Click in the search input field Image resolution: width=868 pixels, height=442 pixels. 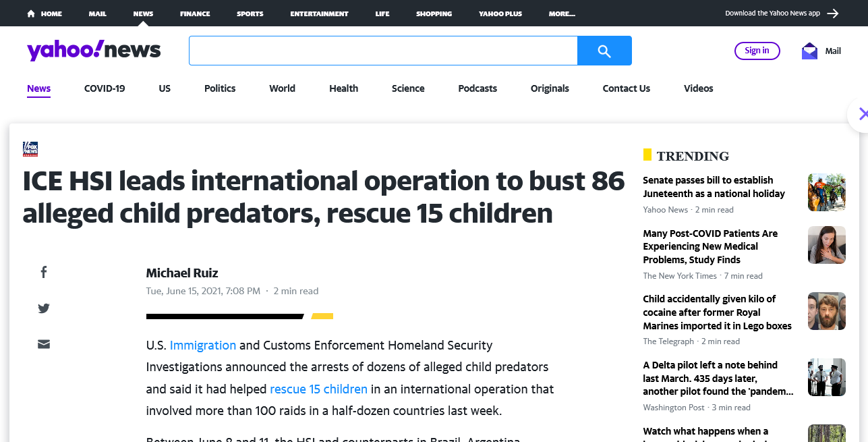[x=383, y=51]
